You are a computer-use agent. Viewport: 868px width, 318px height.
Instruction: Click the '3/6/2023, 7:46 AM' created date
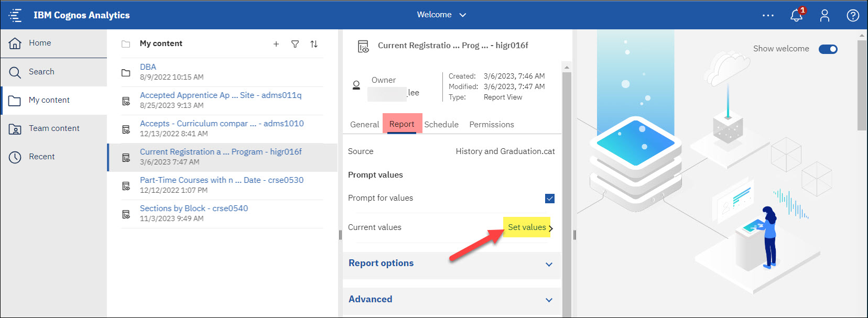point(514,76)
